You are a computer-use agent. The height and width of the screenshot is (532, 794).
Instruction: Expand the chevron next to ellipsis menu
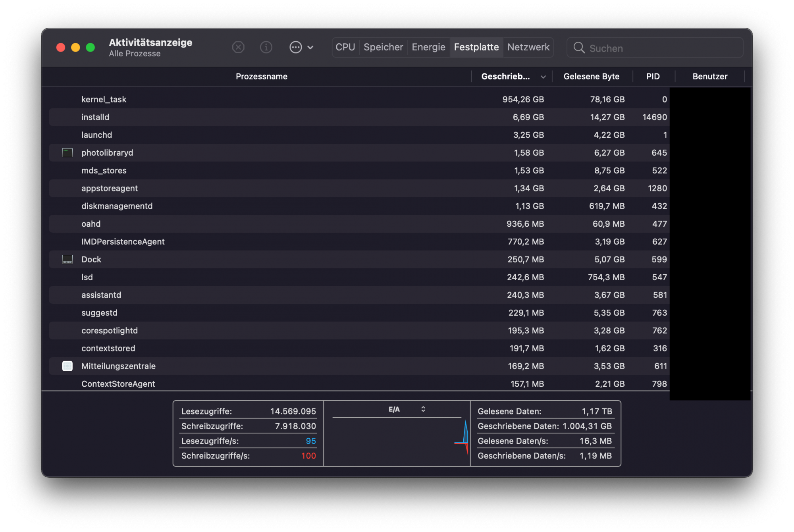[x=310, y=47]
